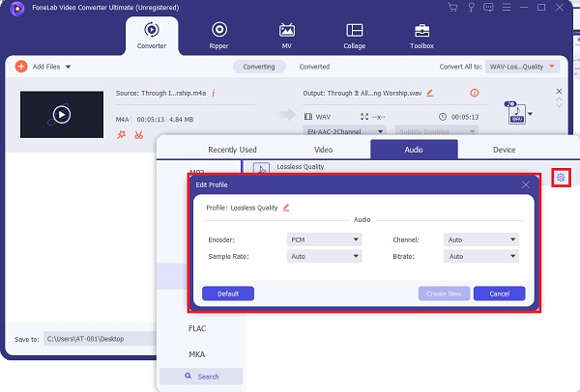Switch to the Ripper tab
The image size is (580, 392).
click(219, 36)
